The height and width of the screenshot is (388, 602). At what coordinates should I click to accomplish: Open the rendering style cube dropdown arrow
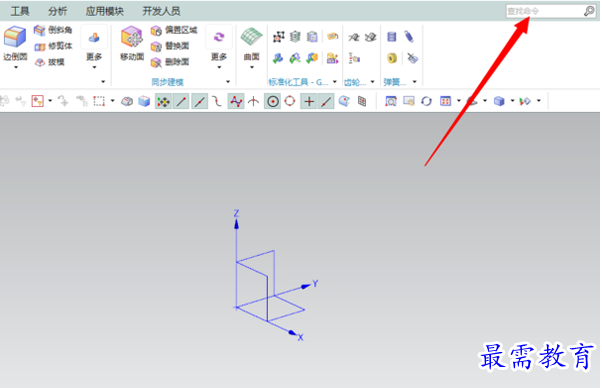tap(513, 101)
